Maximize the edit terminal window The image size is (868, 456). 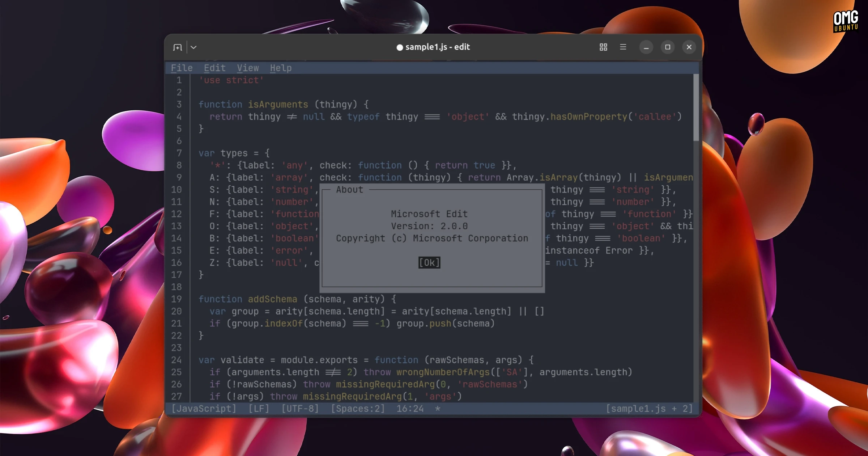[668, 47]
